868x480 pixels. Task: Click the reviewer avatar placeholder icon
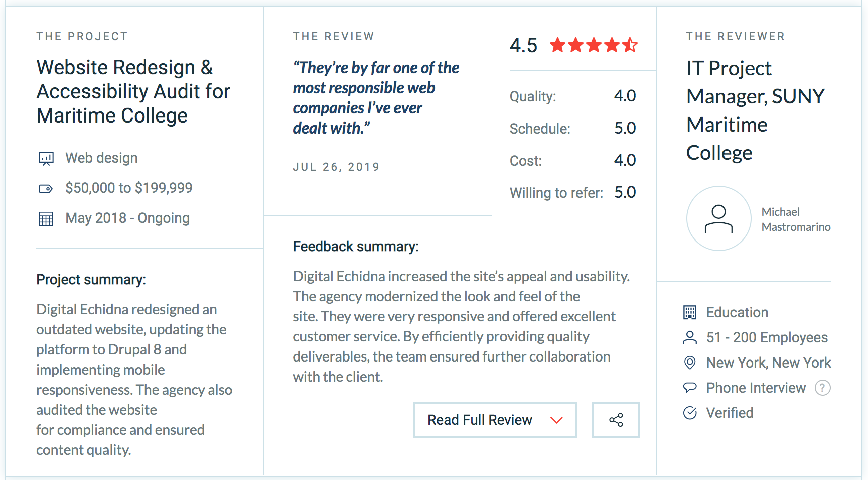point(718,218)
